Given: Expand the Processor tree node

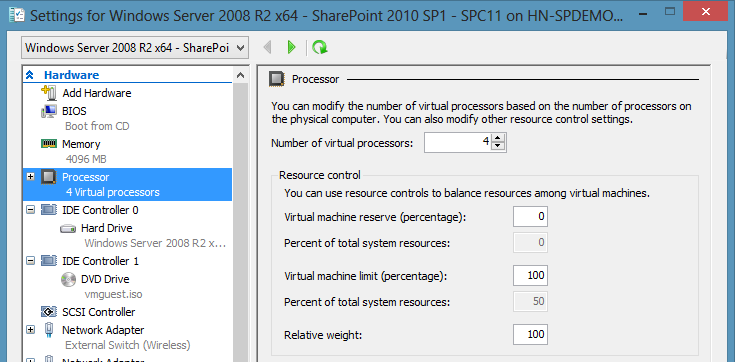Looking at the screenshot, I should pyautogui.click(x=30, y=177).
